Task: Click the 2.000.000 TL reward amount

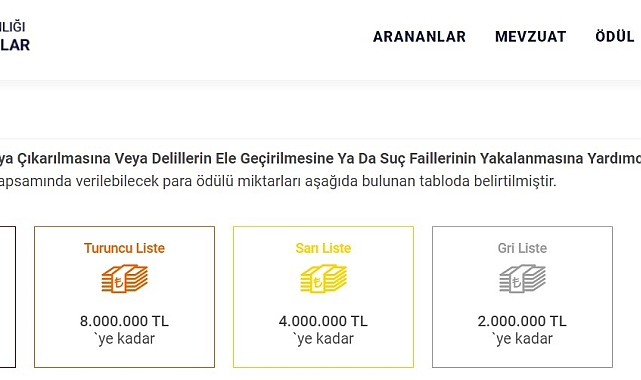Action: coord(522,321)
